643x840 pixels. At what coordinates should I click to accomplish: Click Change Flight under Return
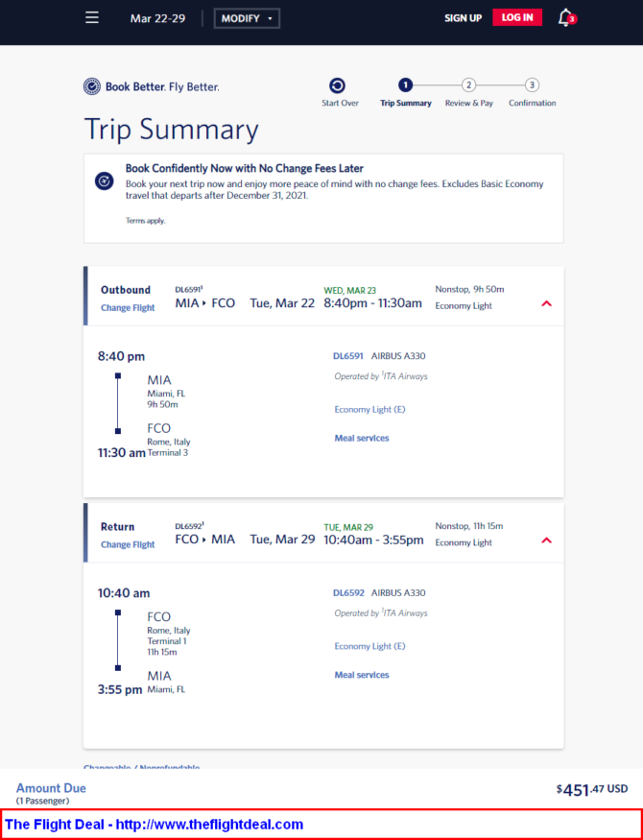click(x=128, y=545)
